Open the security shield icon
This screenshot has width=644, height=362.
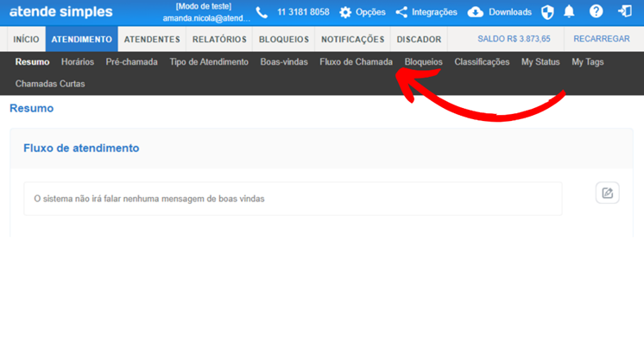(x=547, y=12)
